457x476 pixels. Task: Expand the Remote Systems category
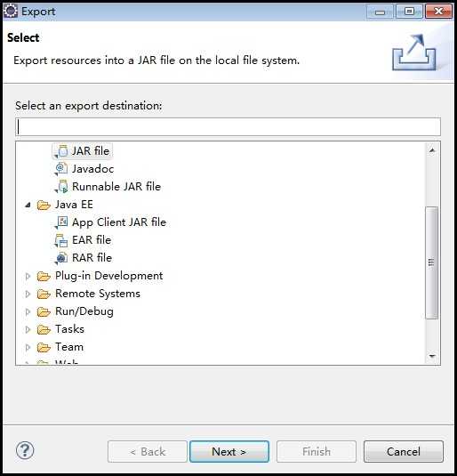click(x=28, y=294)
